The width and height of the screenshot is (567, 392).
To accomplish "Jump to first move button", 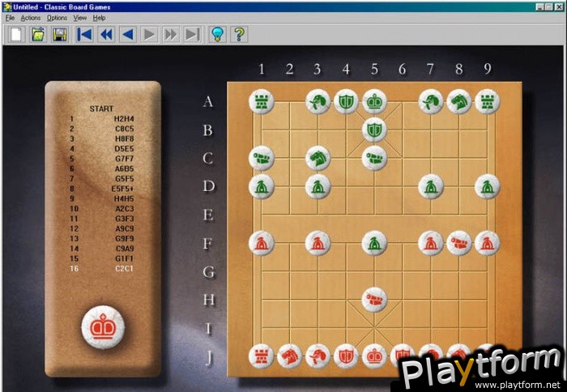I will click(84, 34).
